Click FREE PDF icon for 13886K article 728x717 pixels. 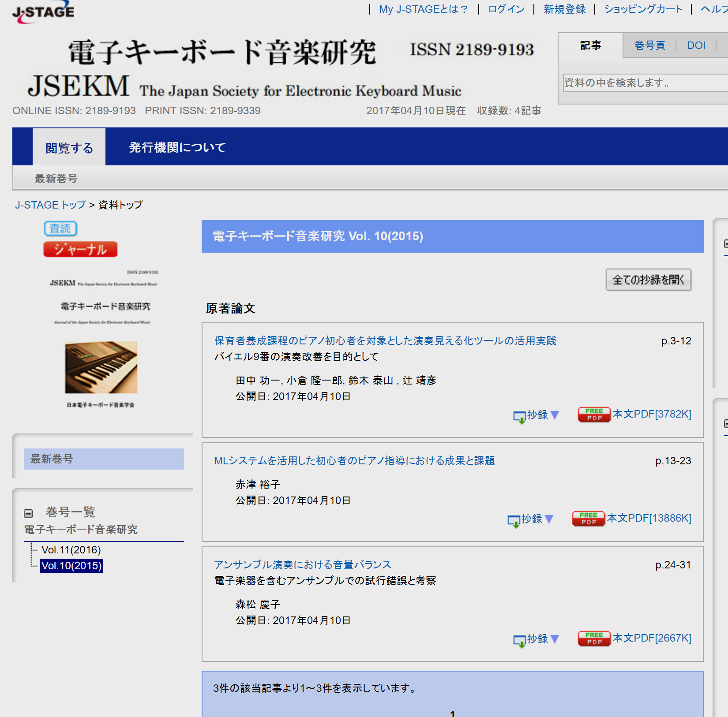pos(589,519)
